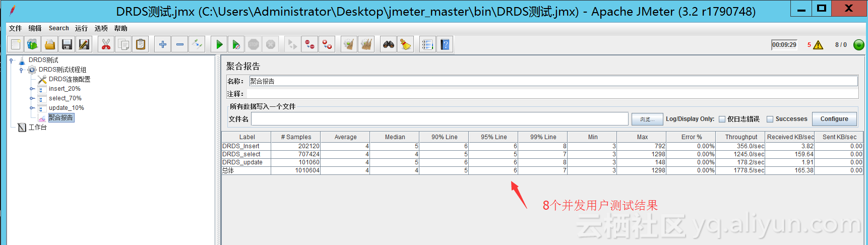
Task: Click the yellow warning triangle error counter
Action: 818,45
